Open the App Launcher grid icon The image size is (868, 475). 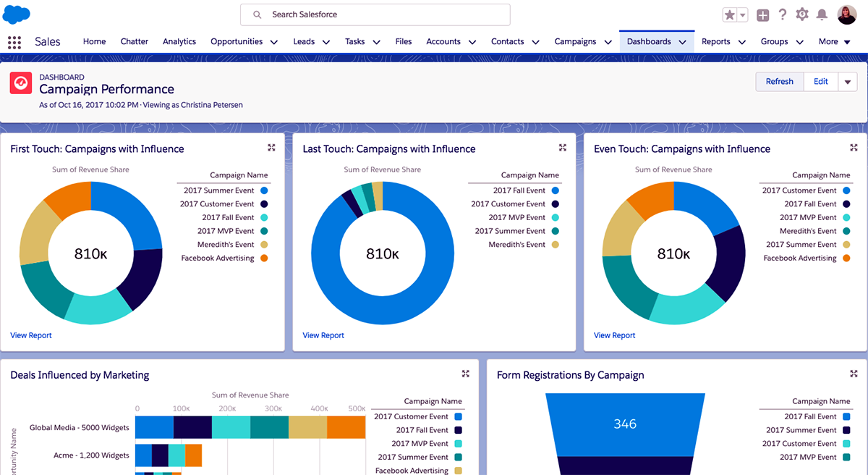pos(14,42)
